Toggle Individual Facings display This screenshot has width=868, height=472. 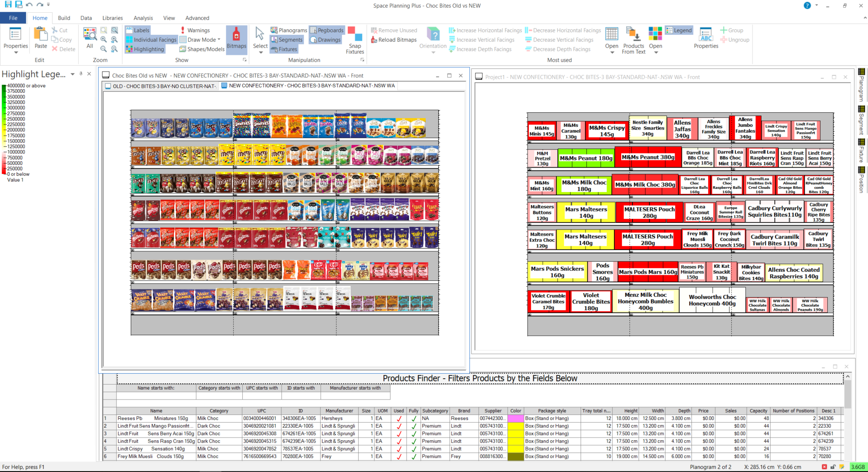[151, 40]
